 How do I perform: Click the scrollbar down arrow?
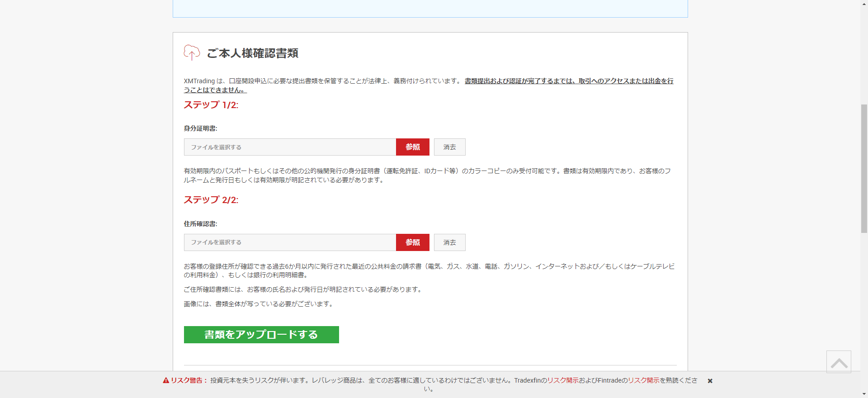[x=864, y=394]
